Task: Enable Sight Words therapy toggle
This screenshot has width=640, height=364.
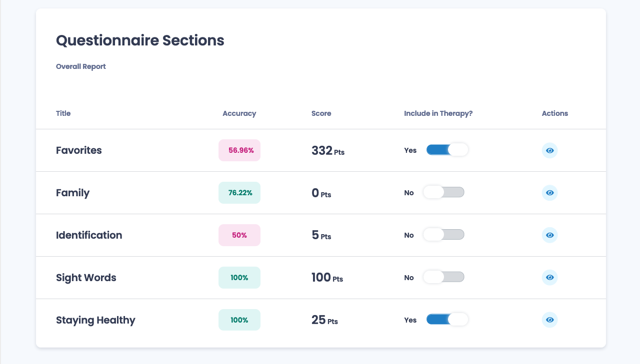Action: [x=443, y=277]
